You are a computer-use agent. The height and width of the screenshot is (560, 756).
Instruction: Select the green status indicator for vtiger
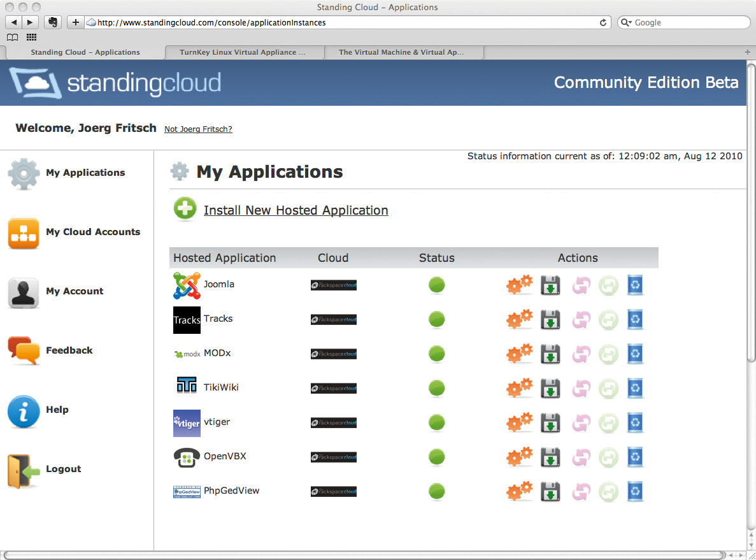(x=436, y=422)
